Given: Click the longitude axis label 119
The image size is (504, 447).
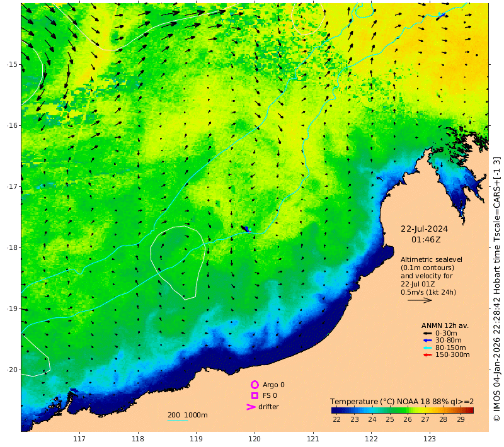Looking at the screenshot, I should coord(196,439).
